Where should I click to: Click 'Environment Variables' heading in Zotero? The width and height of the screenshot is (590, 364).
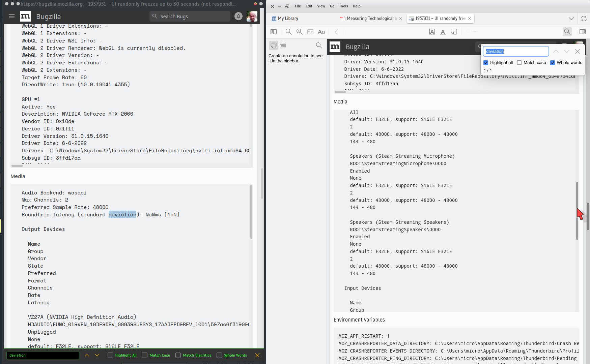pos(359,320)
